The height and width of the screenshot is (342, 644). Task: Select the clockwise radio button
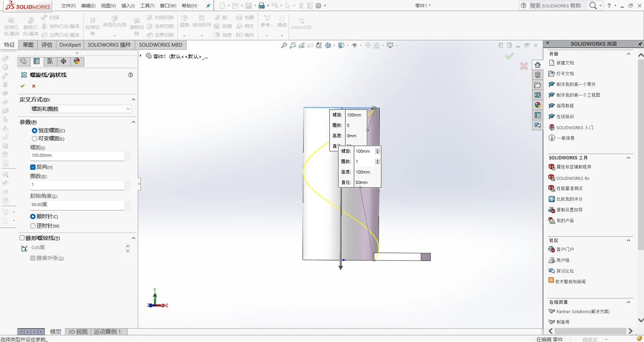pos(33,216)
